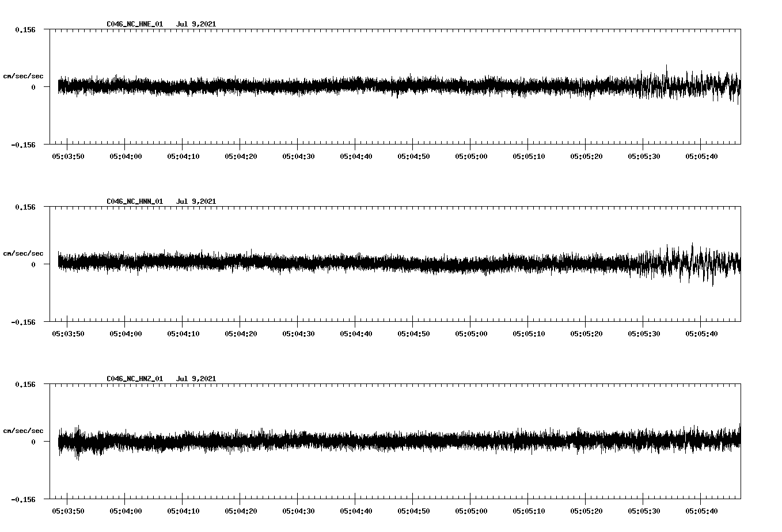Click the C046_NC_HNZ_01 channel label

134,379
